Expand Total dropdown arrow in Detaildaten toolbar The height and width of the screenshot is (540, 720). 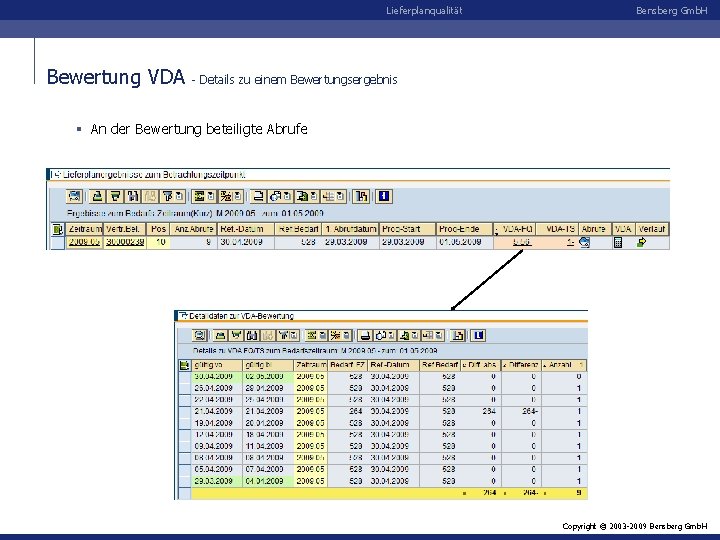323,335
